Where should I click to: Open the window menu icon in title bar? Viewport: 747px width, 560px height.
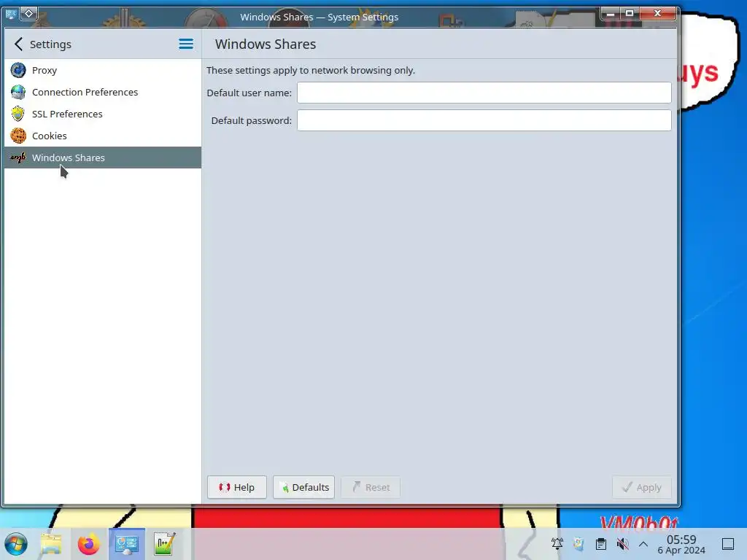pyautogui.click(x=11, y=14)
